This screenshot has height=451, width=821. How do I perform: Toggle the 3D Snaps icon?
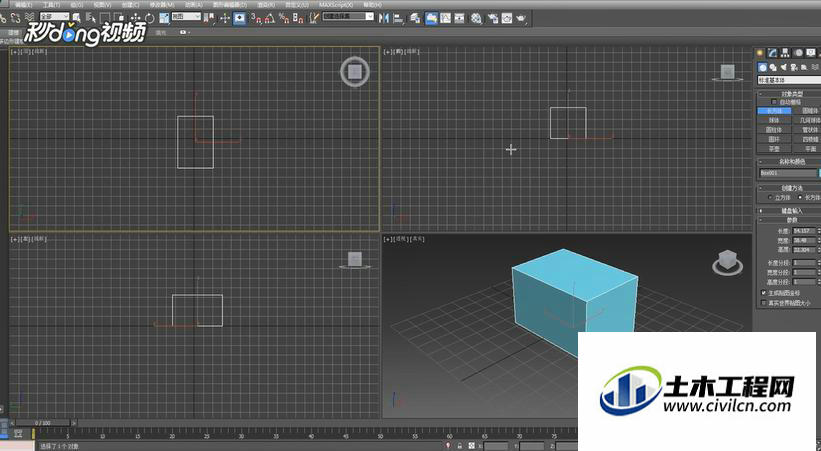pyautogui.click(x=256, y=18)
